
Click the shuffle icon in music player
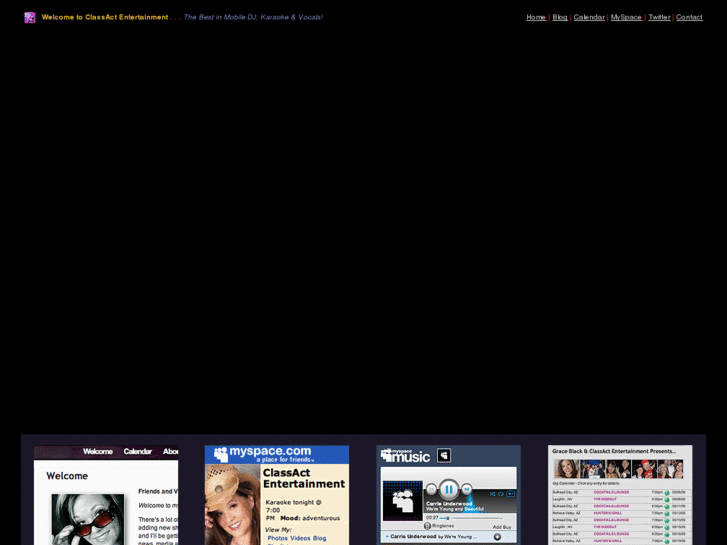pos(492,494)
